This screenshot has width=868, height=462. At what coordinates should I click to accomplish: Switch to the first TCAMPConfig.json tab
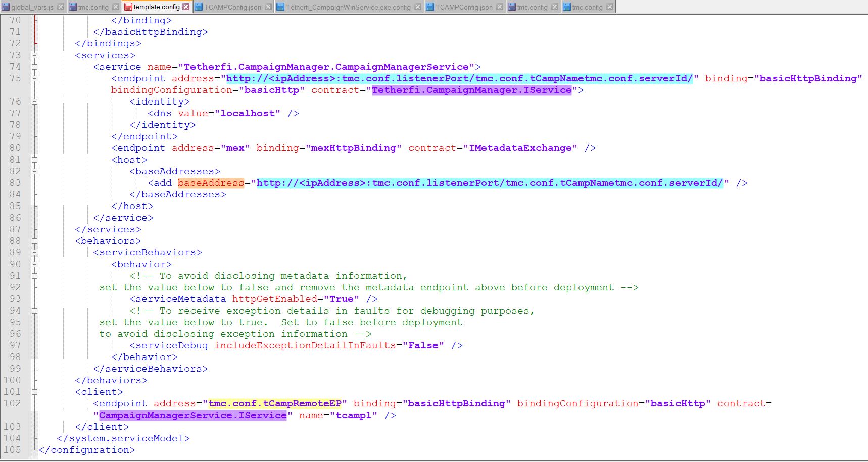pyautogui.click(x=232, y=7)
